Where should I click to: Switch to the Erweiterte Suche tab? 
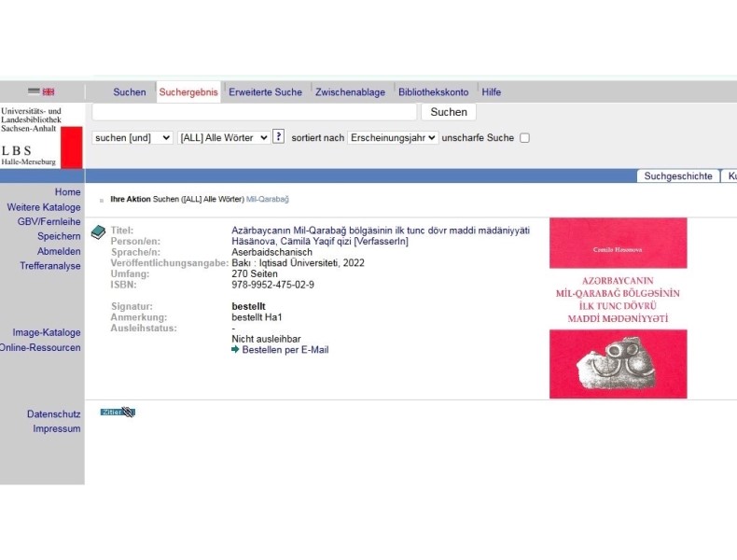(265, 92)
